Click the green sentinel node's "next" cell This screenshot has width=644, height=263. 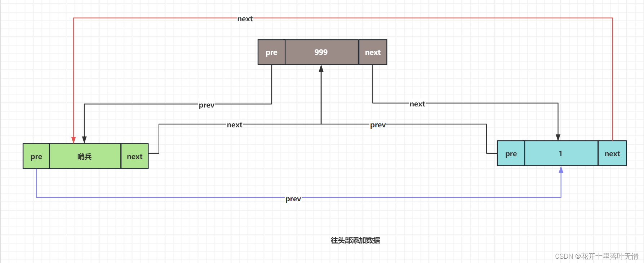point(134,156)
